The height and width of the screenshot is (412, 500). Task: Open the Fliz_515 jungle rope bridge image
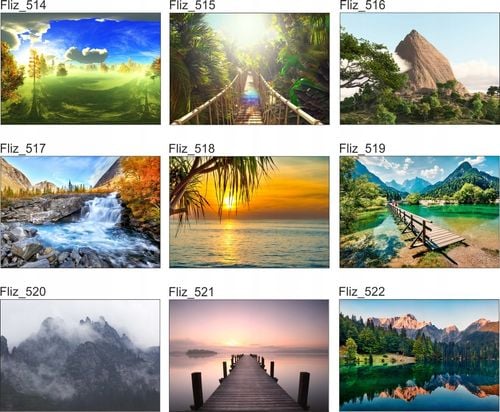pyautogui.click(x=250, y=69)
